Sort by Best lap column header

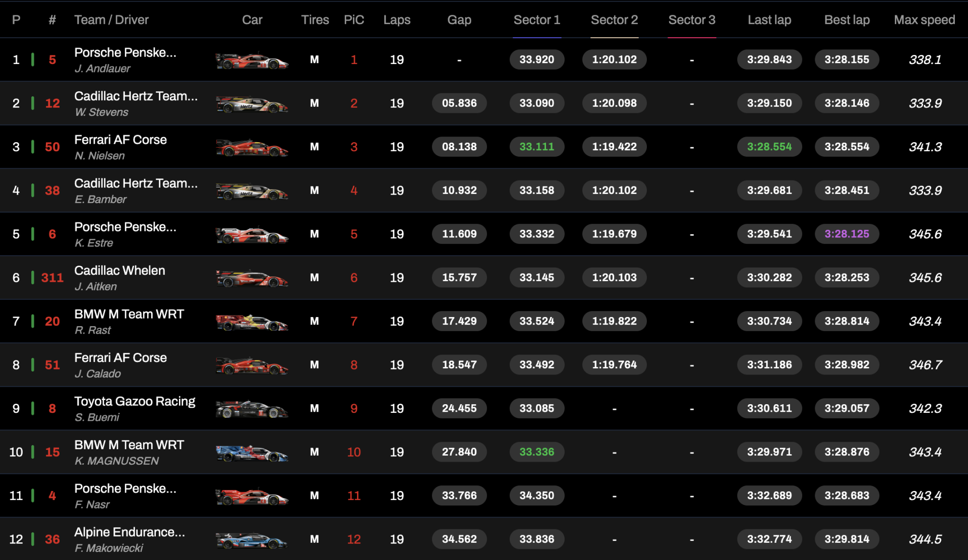point(846,20)
